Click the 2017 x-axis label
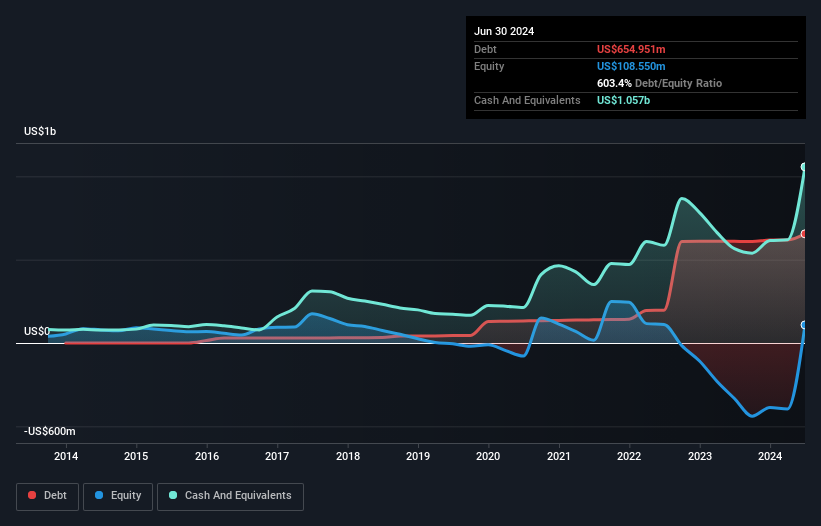The width and height of the screenshot is (821, 526). 277,456
